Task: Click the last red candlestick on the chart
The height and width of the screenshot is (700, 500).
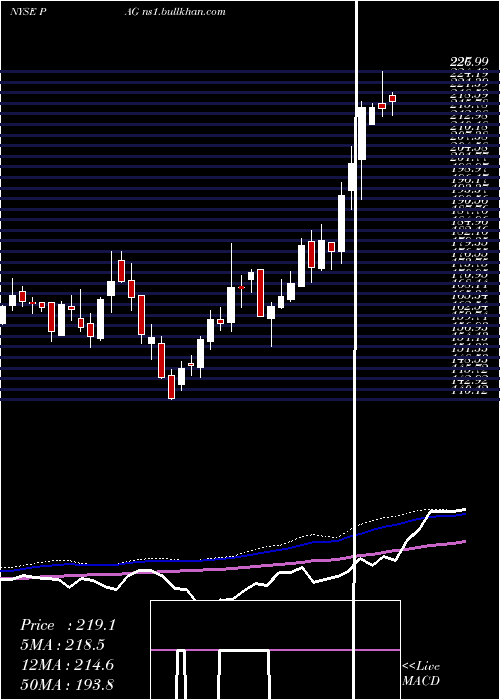Action: point(393,99)
